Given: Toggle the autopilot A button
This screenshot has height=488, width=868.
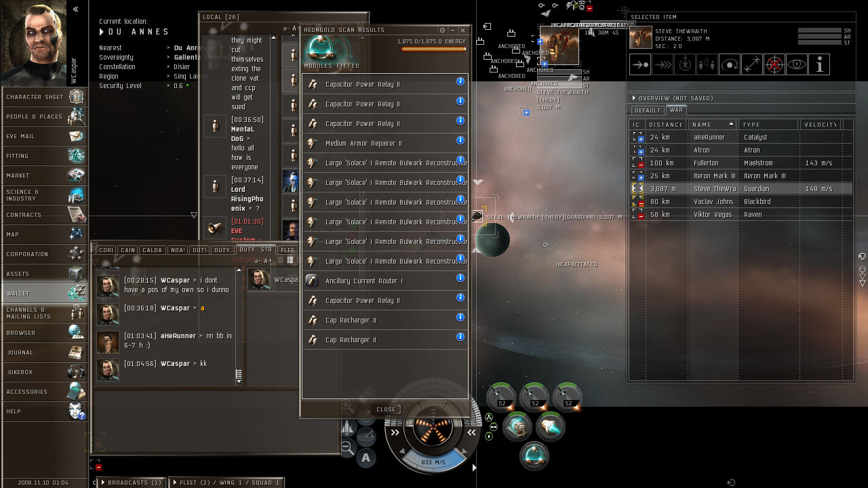Looking at the screenshot, I should (366, 458).
